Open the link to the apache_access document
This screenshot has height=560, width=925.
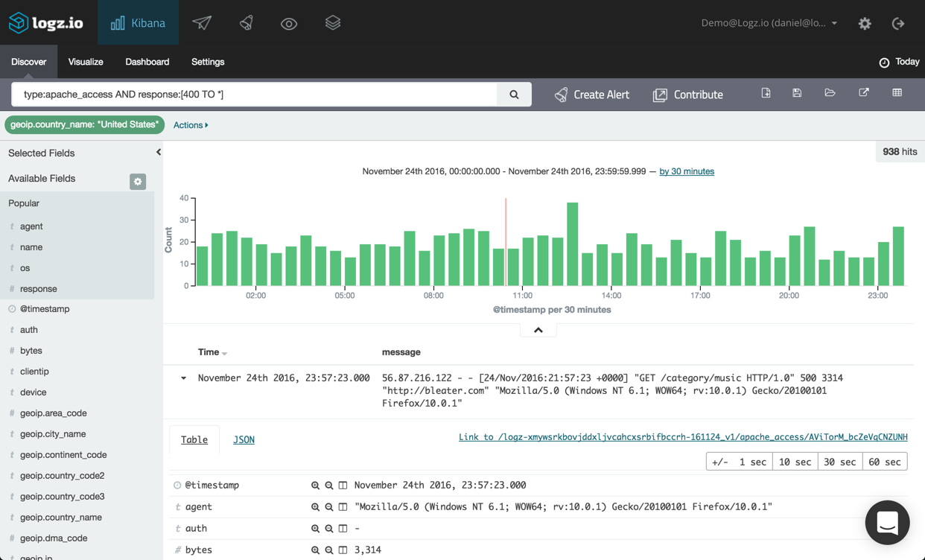683,437
